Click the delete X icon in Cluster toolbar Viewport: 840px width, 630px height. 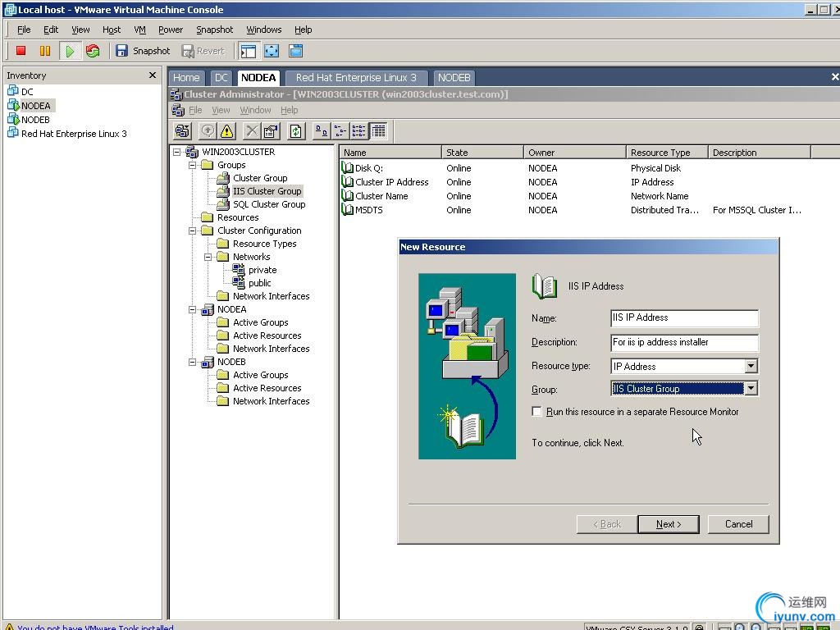[252, 131]
